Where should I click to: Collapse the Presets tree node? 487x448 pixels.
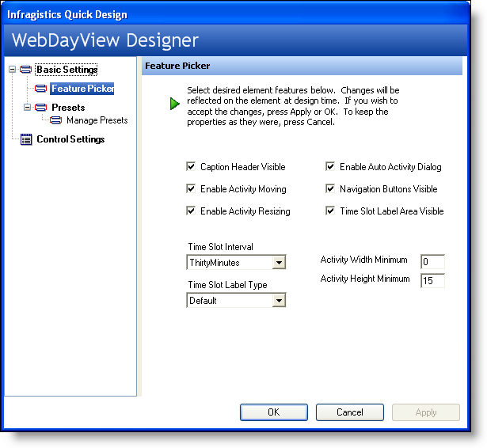tap(27, 107)
